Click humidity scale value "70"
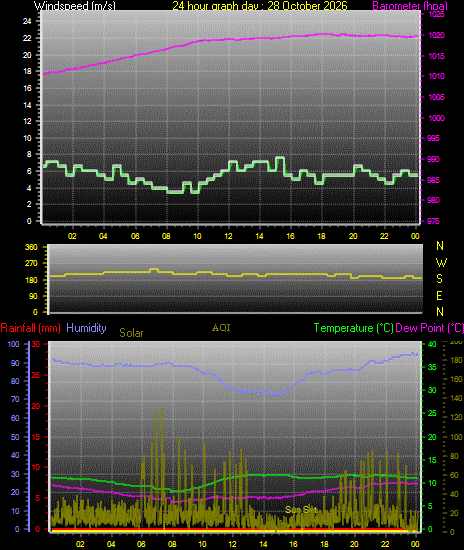Viewport: 464px width, 550px height. [x=15, y=399]
